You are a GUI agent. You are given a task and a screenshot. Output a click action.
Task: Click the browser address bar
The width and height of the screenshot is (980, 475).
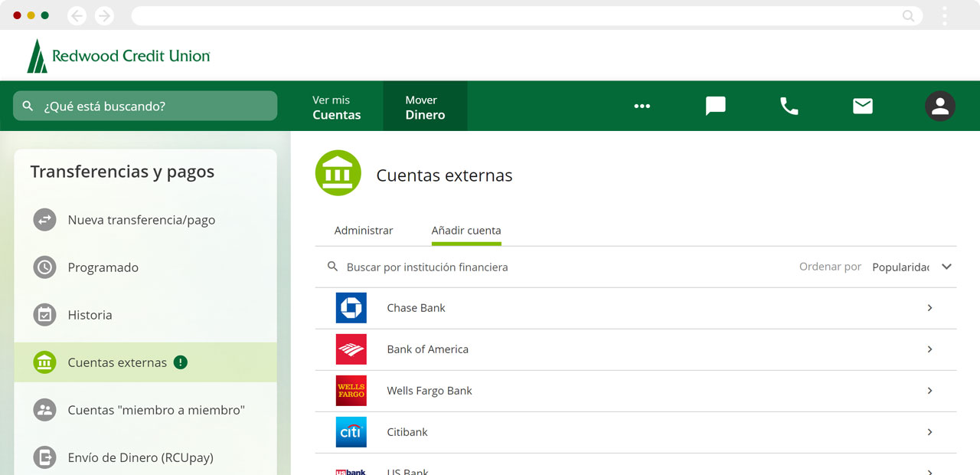point(527,15)
